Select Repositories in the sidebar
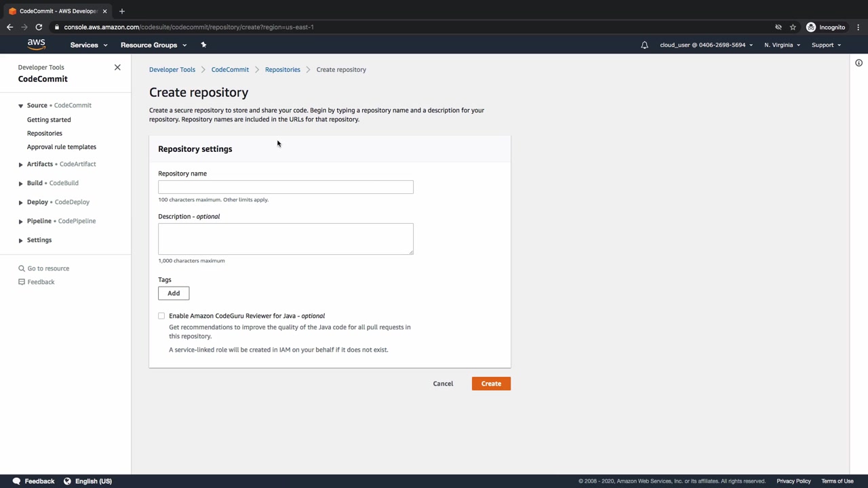Viewport: 868px width, 488px height. point(45,134)
